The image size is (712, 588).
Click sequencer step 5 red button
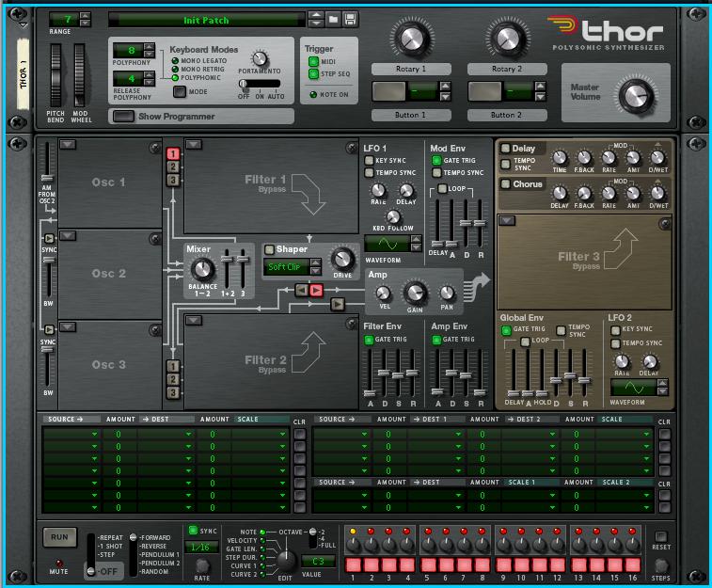click(428, 564)
